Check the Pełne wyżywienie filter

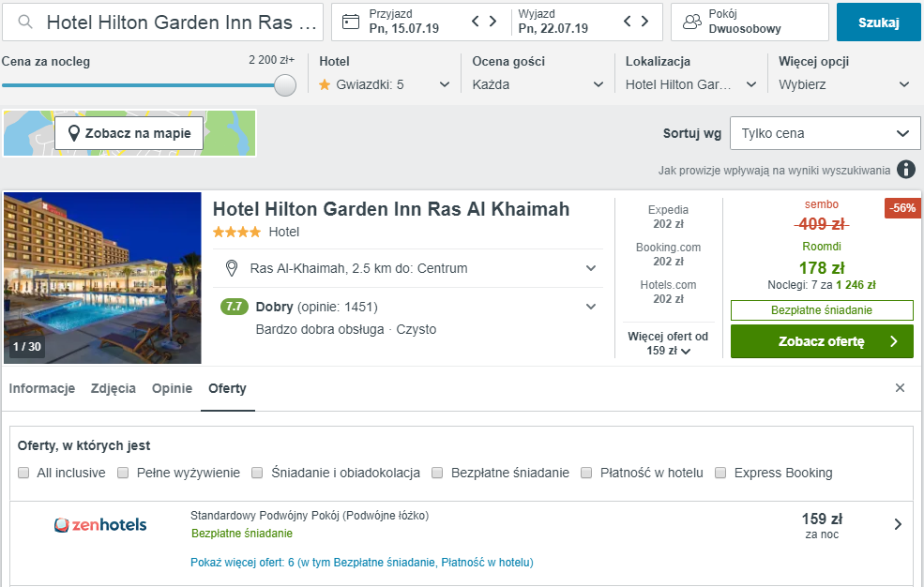coord(123,473)
